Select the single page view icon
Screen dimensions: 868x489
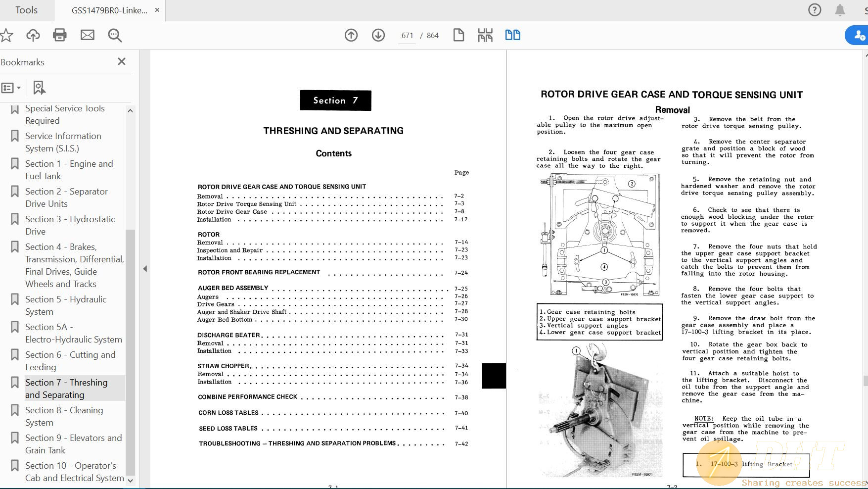[x=458, y=35]
